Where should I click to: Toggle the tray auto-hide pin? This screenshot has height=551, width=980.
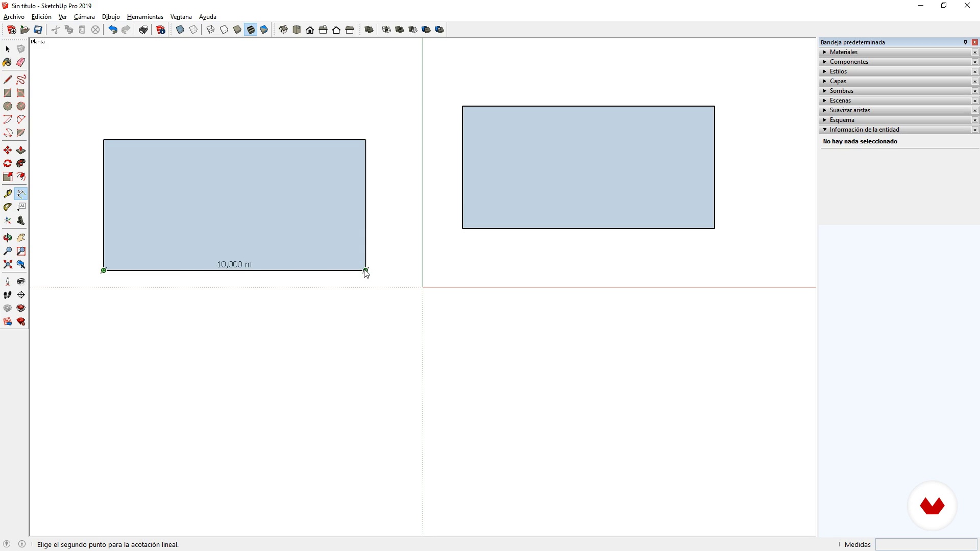point(965,42)
